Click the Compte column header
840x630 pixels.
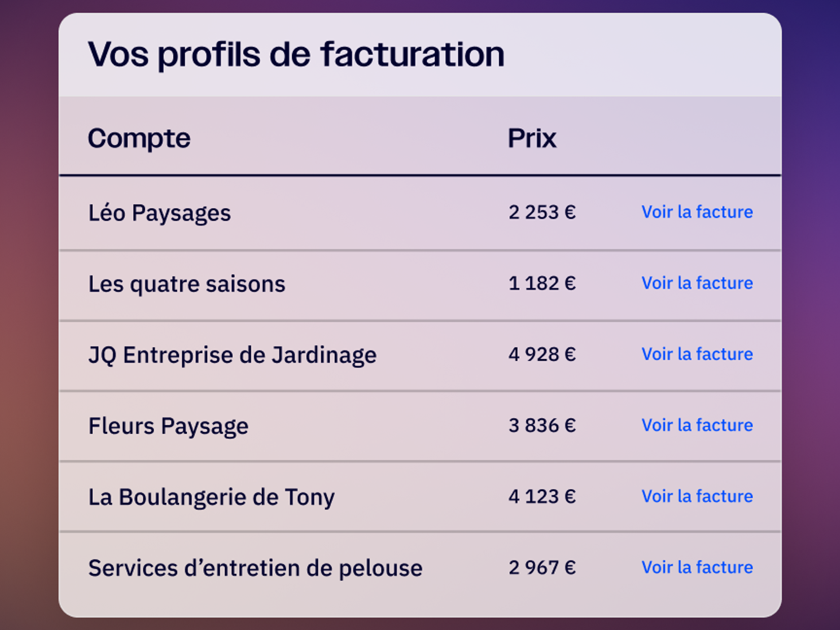(139, 138)
